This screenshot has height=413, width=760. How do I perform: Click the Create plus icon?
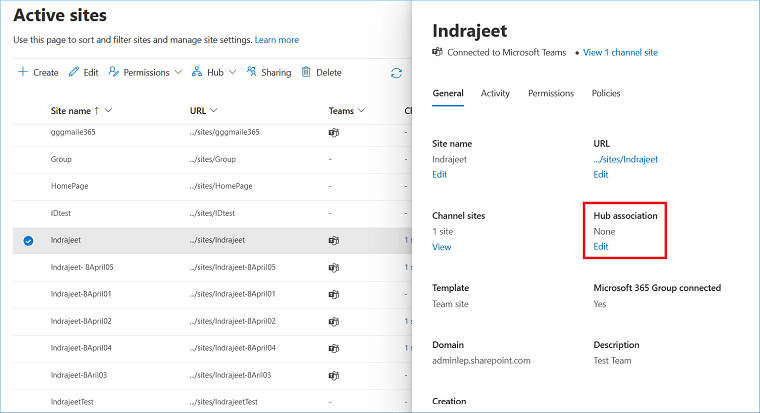23,72
